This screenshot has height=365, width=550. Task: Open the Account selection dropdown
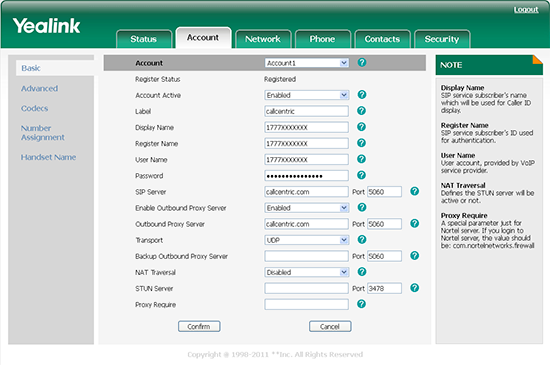(307, 63)
